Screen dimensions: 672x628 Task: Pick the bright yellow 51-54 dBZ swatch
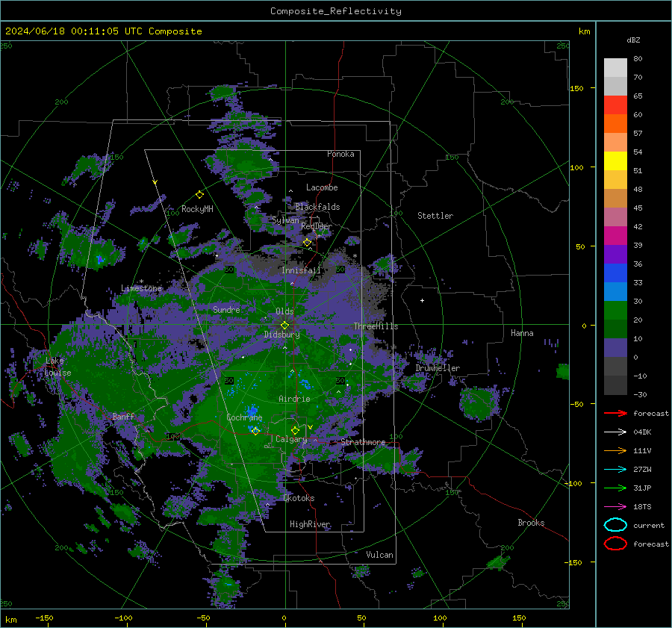pyautogui.click(x=615, y=161)
